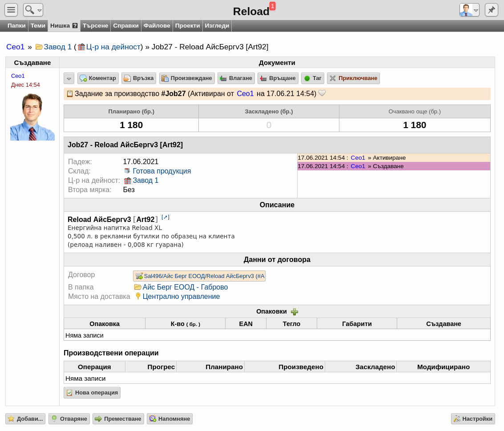The image size is (504, 431).
Task: Add a packaging with green plus icon
Action: point(294,311)
